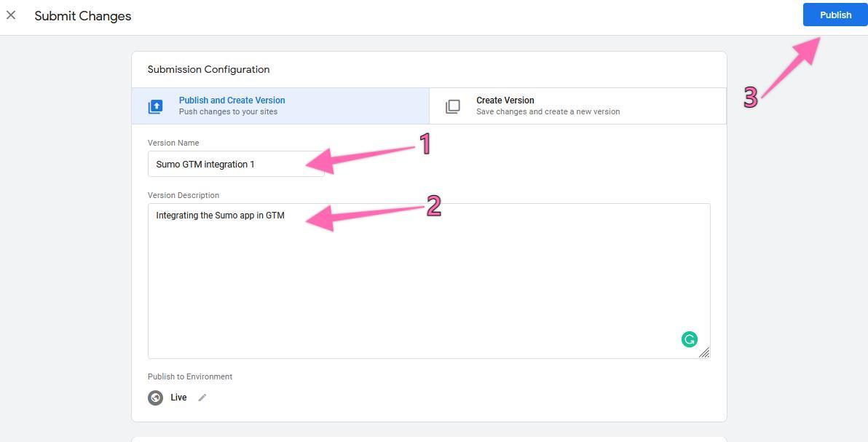Edit the publish environment with pencil icon
Screen dimensions: 868x442
(x=202, y=398)
